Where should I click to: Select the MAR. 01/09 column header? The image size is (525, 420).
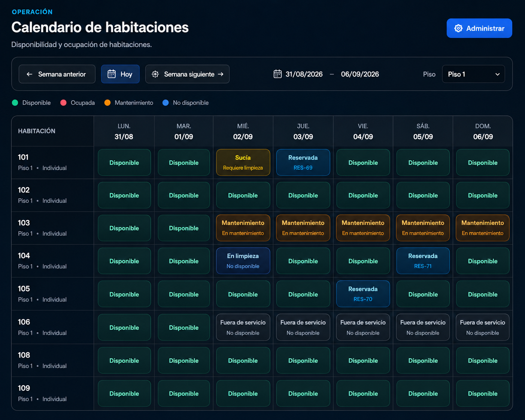point(184,131)
